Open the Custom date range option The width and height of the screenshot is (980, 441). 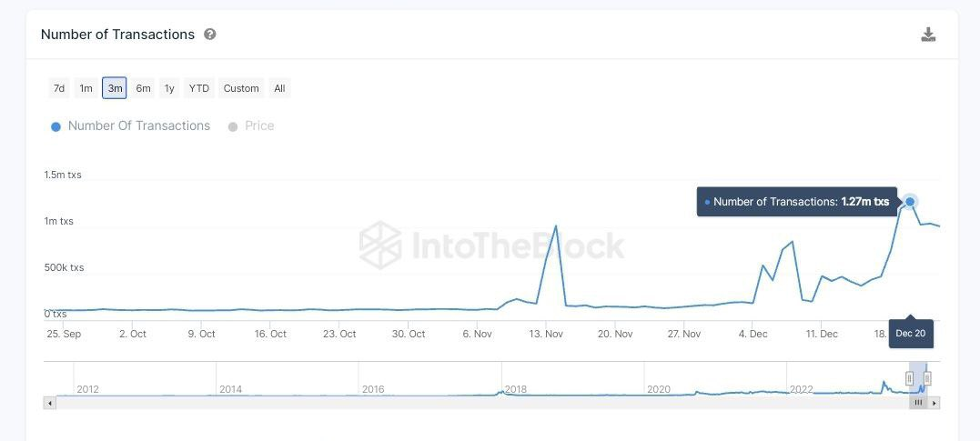point(241,88)
